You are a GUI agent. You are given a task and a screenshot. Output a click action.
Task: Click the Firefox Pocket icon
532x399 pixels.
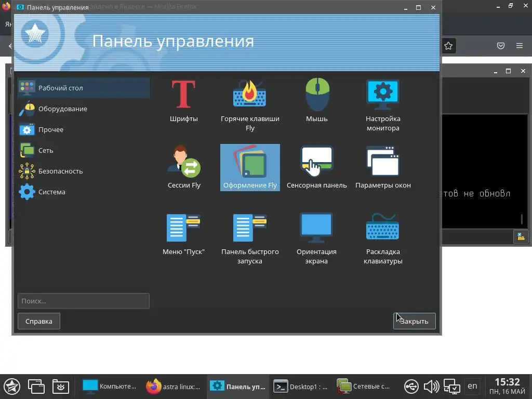coord(501,46)
